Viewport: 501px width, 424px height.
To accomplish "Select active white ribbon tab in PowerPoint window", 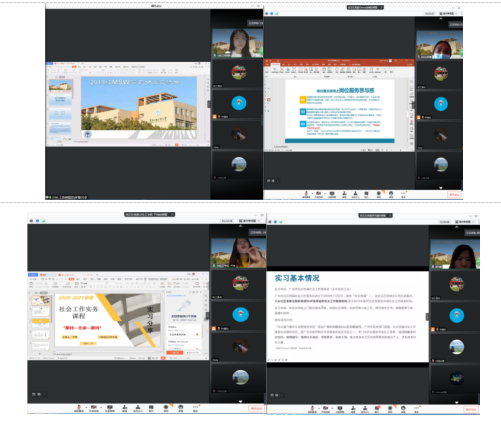I will tap(275, 64).
